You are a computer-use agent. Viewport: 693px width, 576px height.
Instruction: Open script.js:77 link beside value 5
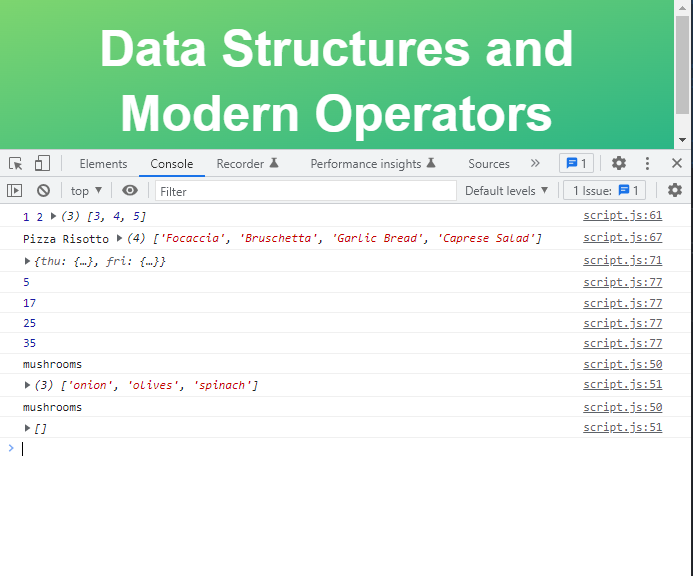(622, 282)
